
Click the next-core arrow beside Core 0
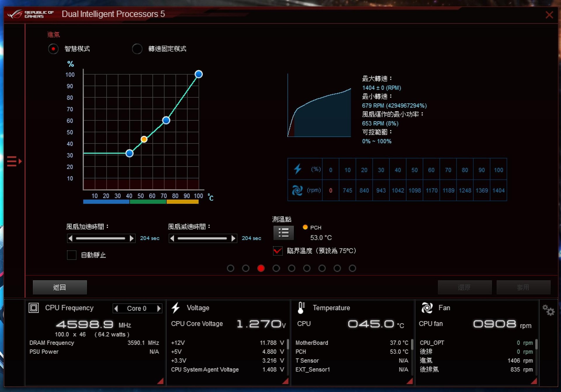point(159,308)
